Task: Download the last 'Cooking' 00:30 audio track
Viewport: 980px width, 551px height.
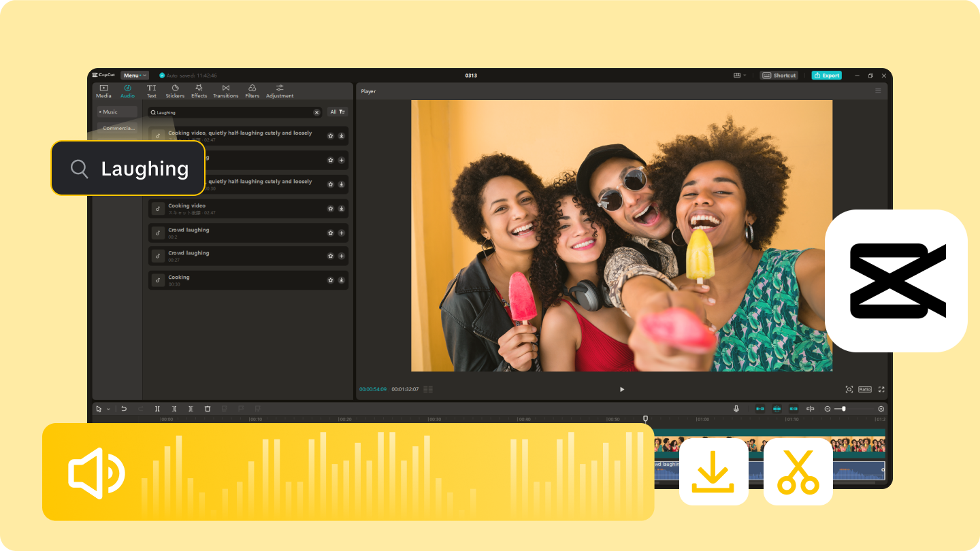Action: click(x=341, y=280)
